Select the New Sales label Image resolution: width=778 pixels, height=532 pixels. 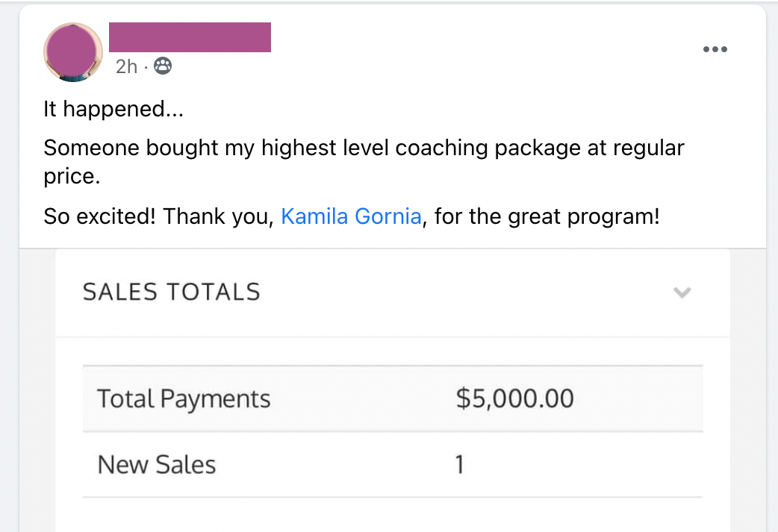click(x=157, y=465)
